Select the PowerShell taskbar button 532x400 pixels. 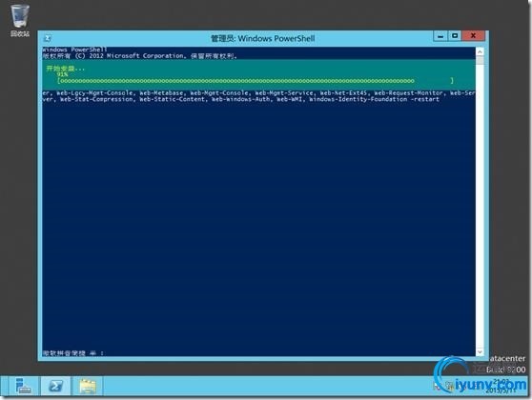coord(55,386)
